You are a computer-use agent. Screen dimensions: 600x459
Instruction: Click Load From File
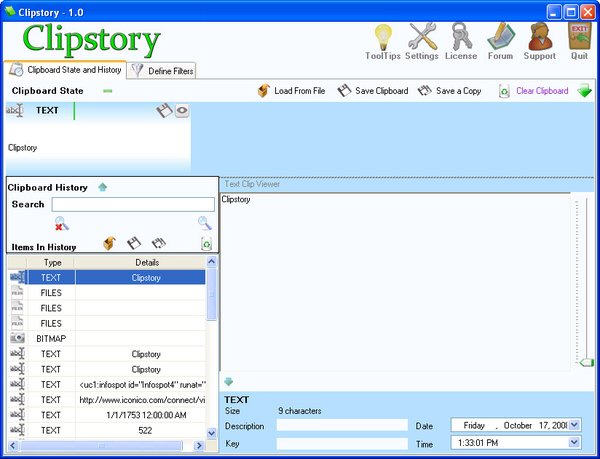click(x=291, y=91)
